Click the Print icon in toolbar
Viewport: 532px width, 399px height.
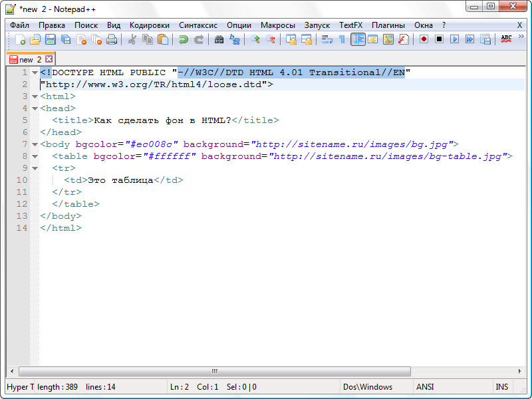[112, 40]
